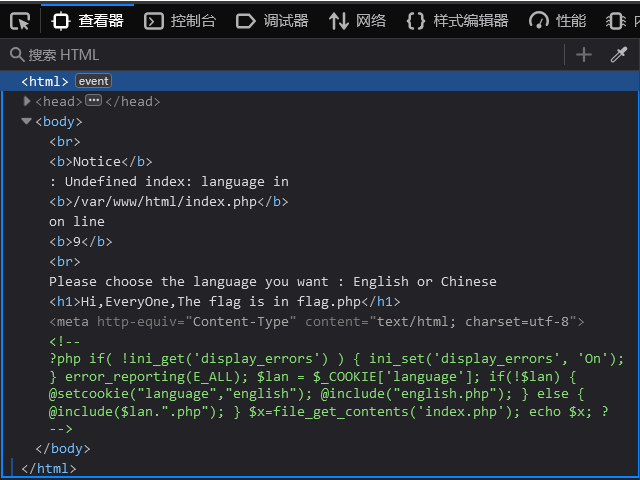The width and height of the screenshot is (640, 480).
Task: Switch to the 控制台 console tab
Action: click(180, 21)
